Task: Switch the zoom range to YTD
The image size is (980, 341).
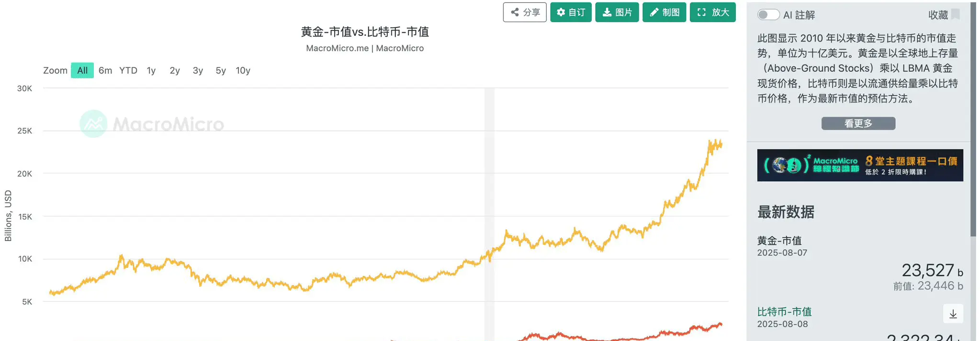Action: 128,70
